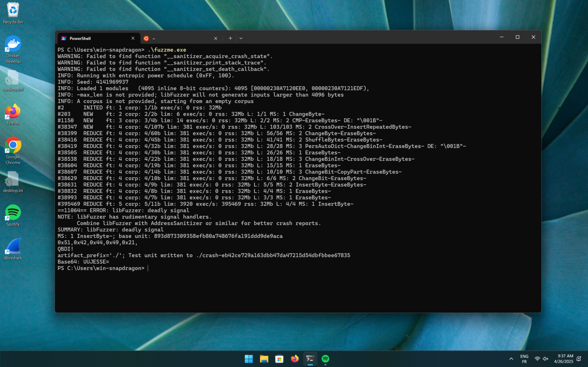Open the Wireshark desktop shortcut

click(13, 248)
